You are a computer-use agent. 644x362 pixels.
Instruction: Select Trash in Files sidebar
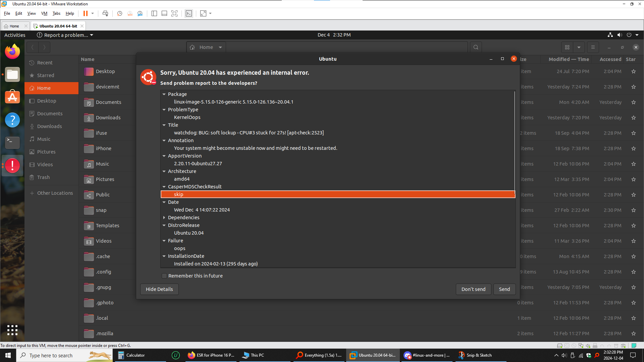coord(52,177)
